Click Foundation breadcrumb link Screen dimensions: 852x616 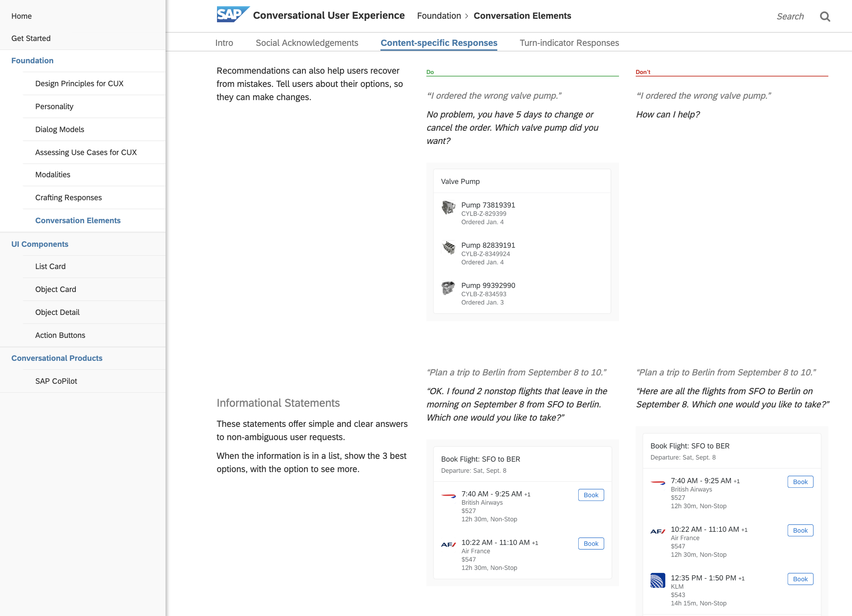439,16
